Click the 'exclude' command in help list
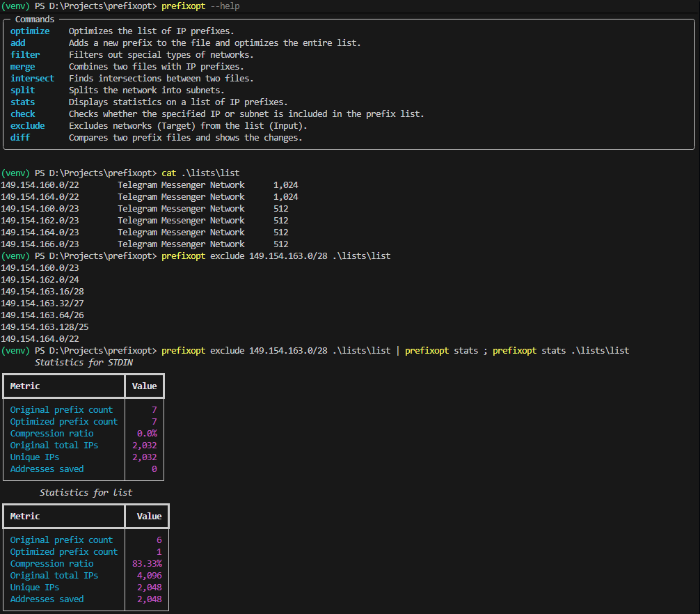This screenshot has width=700, height=614. click(28, 126)
